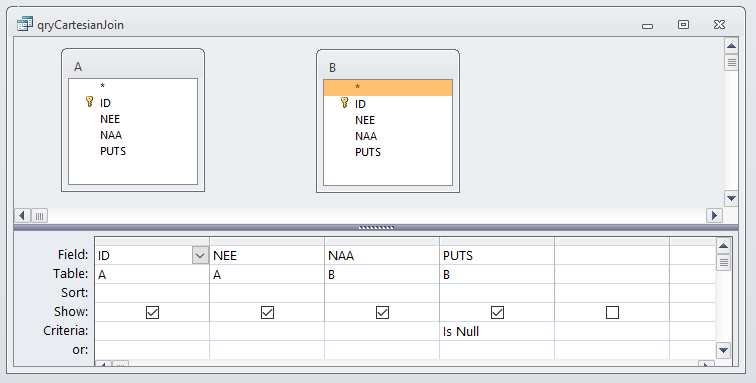The height and width of the screenshot is (383, 756).
Task: Select the asterisk row in table A
Action: 133,86
